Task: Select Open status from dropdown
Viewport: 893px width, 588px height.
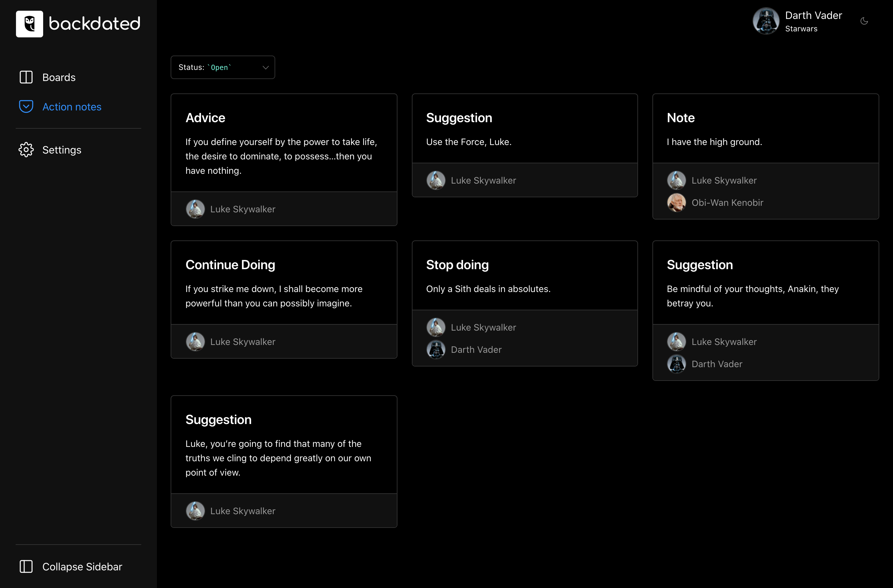Action: (x=223, y=67)
